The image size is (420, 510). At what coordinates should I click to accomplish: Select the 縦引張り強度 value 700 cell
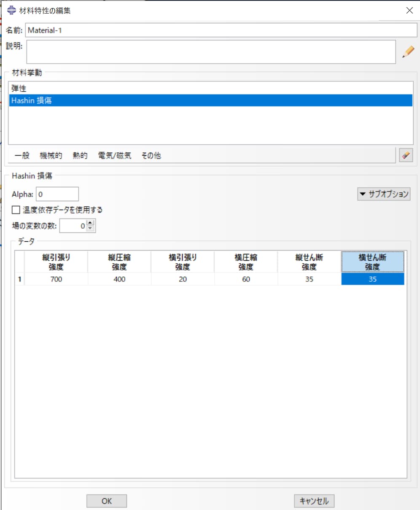56,279
